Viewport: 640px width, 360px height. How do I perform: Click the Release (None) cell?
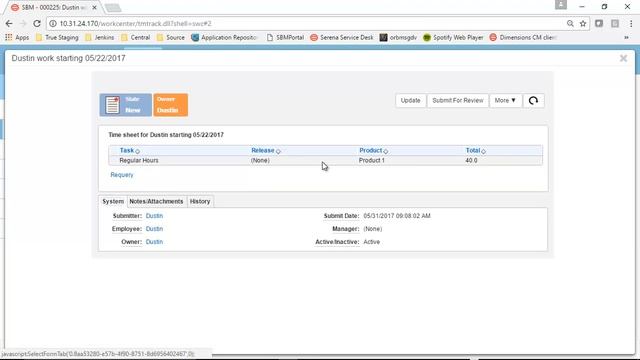tap(260, 160)
